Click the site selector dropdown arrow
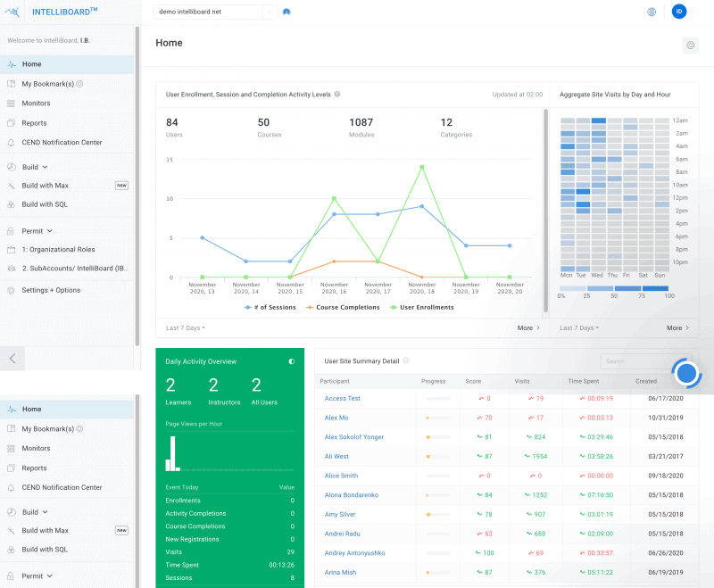This screenshot has height=588, width=714. (270, 12)
